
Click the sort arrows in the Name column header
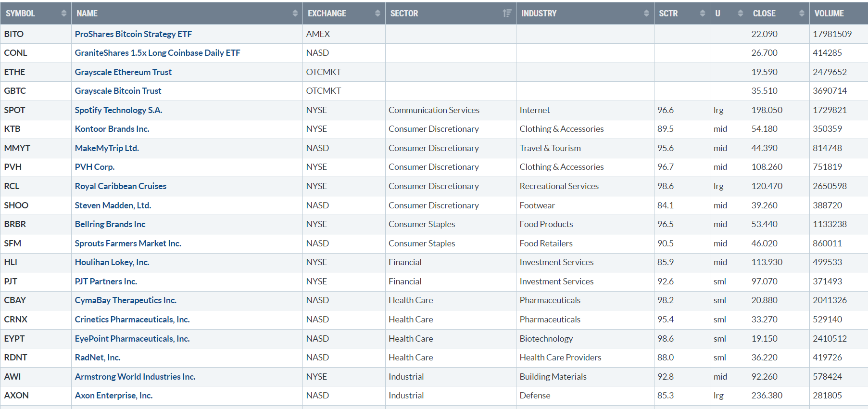point(295,13)
